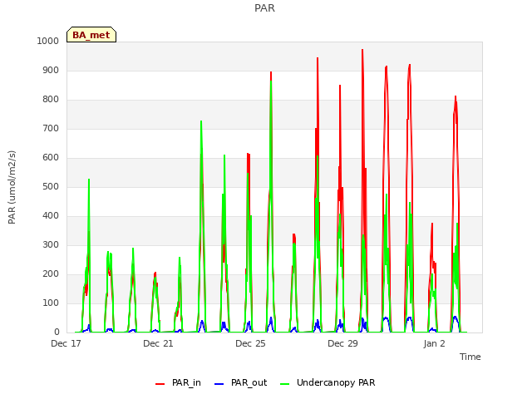This screenshot has width=532, height=399.
Task: Click the y-axis title PAR (umol/m2/s)
Action: pyautogui.click(x=12, y=187)
